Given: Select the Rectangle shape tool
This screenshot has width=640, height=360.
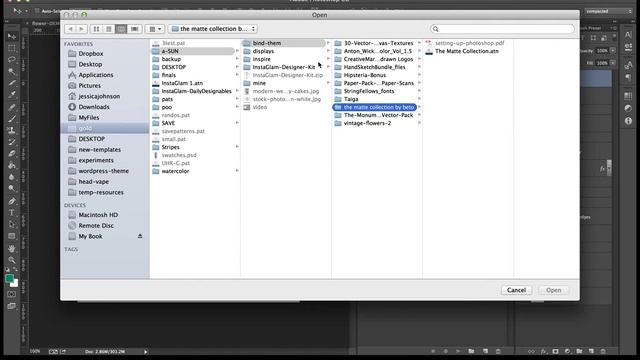Looking at the screenshot, I should click(x=12, y=236).
